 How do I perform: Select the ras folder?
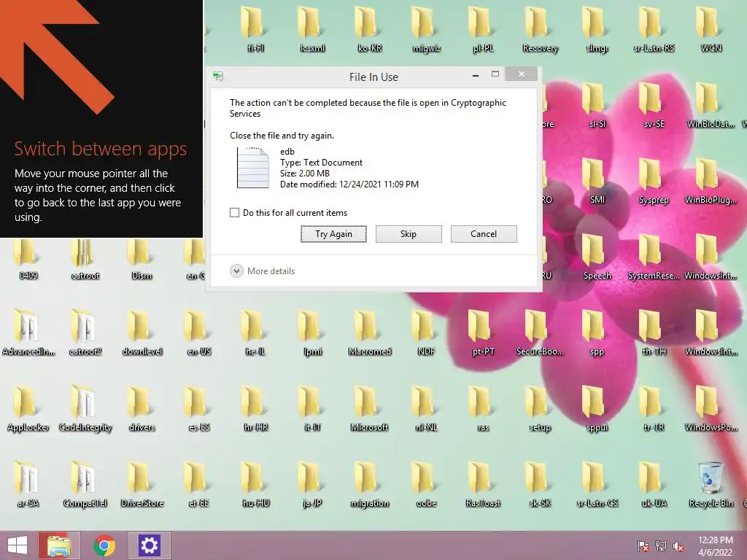tap(483, 408)
